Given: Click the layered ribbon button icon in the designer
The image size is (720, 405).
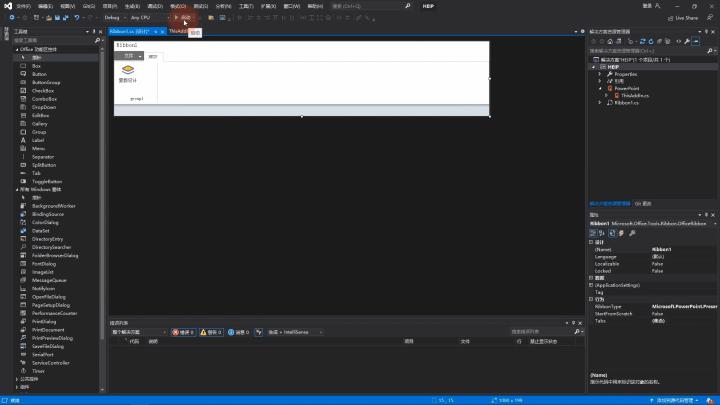Looking at the screenshot, I should pos(128,69).
